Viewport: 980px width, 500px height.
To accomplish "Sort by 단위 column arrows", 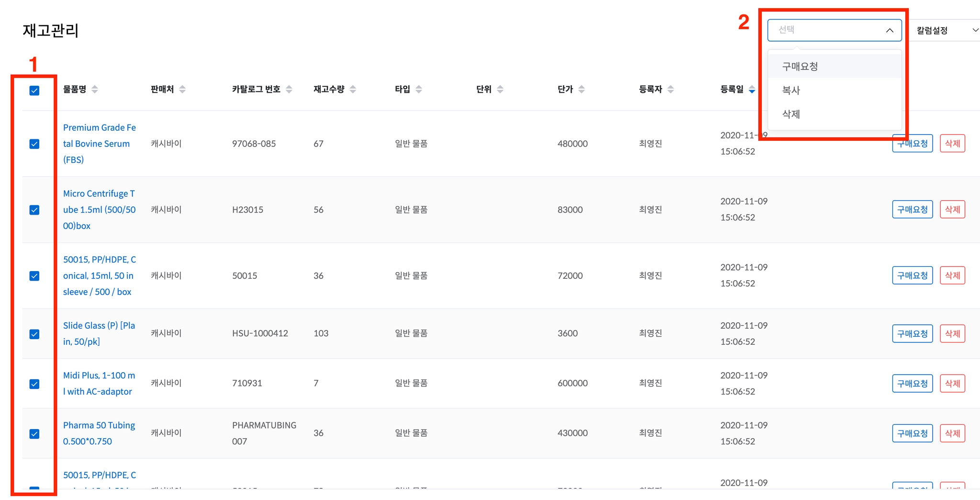I will (500, 89).
